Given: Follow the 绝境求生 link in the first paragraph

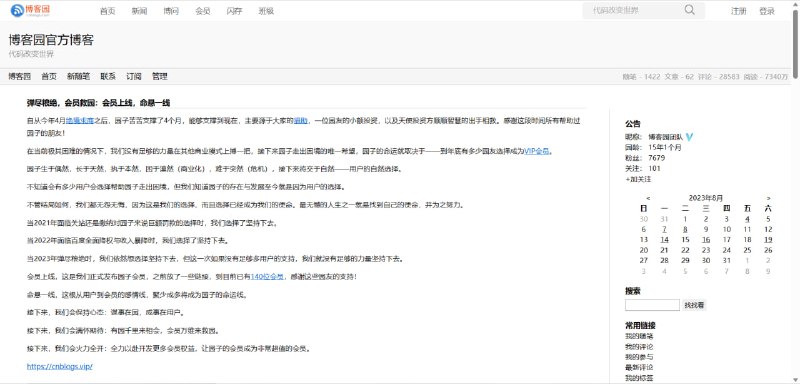Looking at the screenshot, I should click(x=80, y=121).
